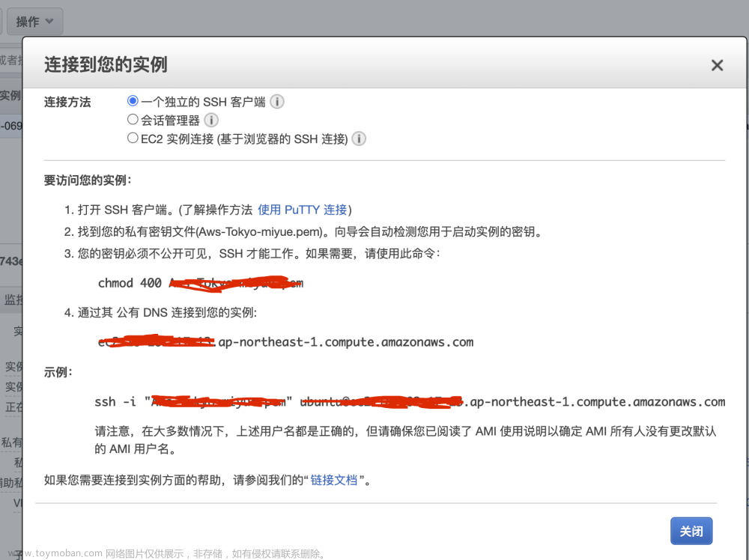Click the AMI 用户名 notice paragraph
Viewport: 749px width, 560px height.
(405, 440)
